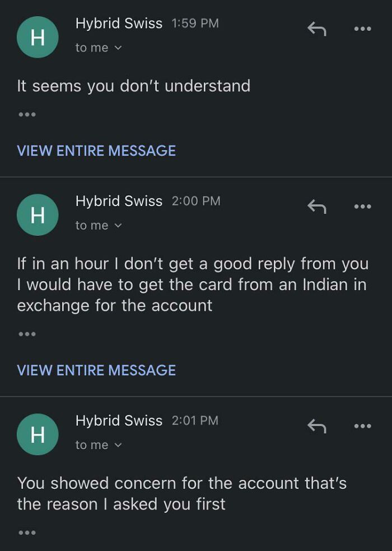View entire message of the 1:59 PM email

[x=96, y=151]
